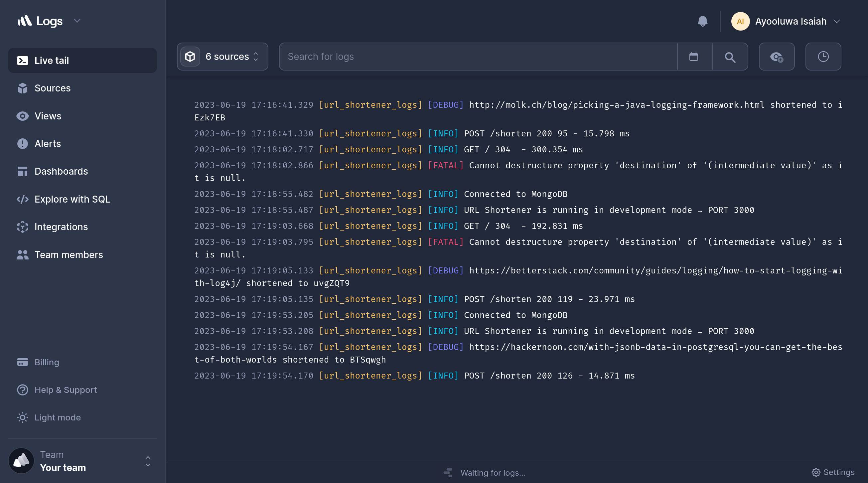Click the FATAL tag at 17:19:03.795
This screenshot has width=868, height=483.
click(x=445, y=242)
